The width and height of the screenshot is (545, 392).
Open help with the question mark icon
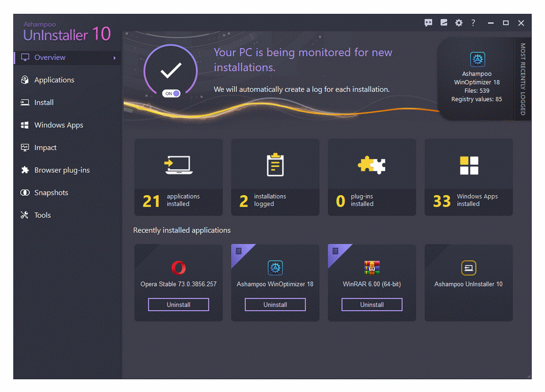(473, 23)
